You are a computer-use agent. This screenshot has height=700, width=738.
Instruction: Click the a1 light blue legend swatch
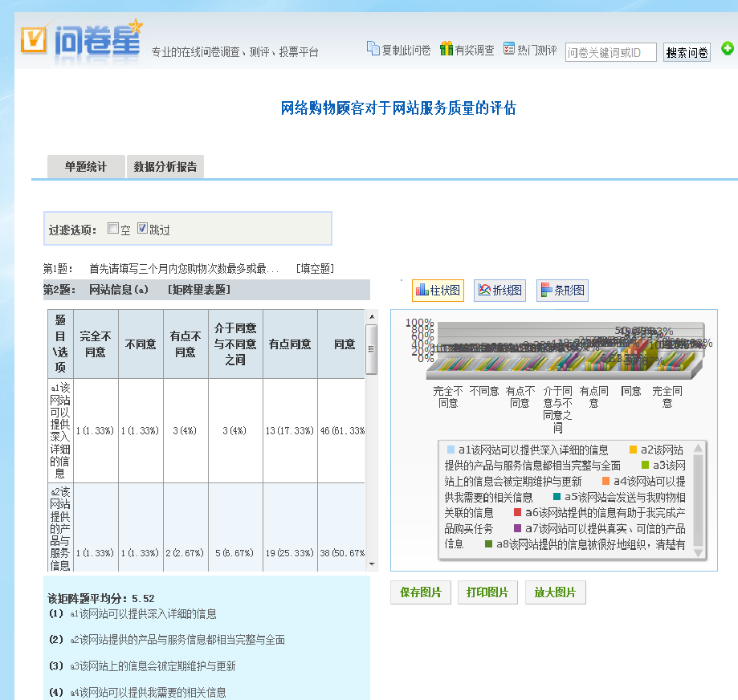(x=451, y=450)
